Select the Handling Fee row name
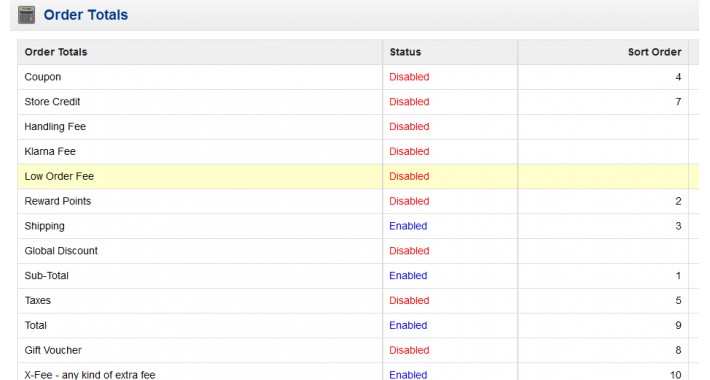Image resolution: width=710 pixels, height=380 pixels. click(x=55, y=126)
